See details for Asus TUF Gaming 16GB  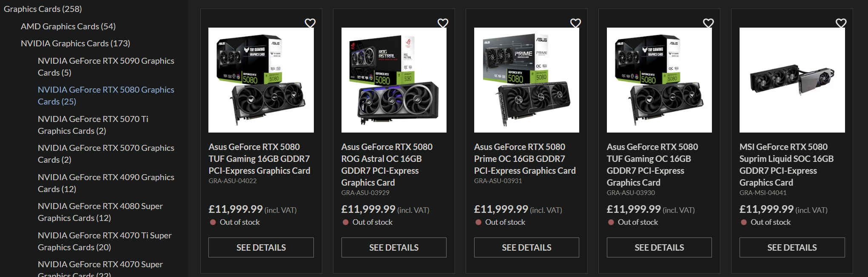pos(261,247)
